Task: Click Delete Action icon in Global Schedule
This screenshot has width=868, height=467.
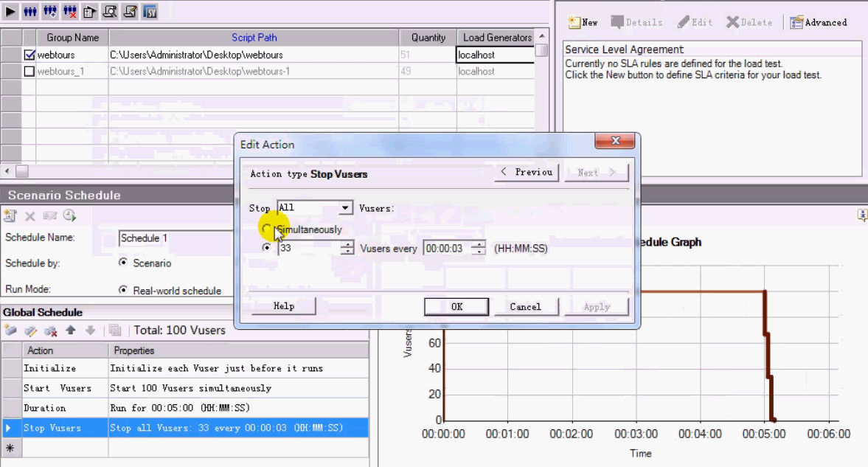Action: (x=50, y=331)
